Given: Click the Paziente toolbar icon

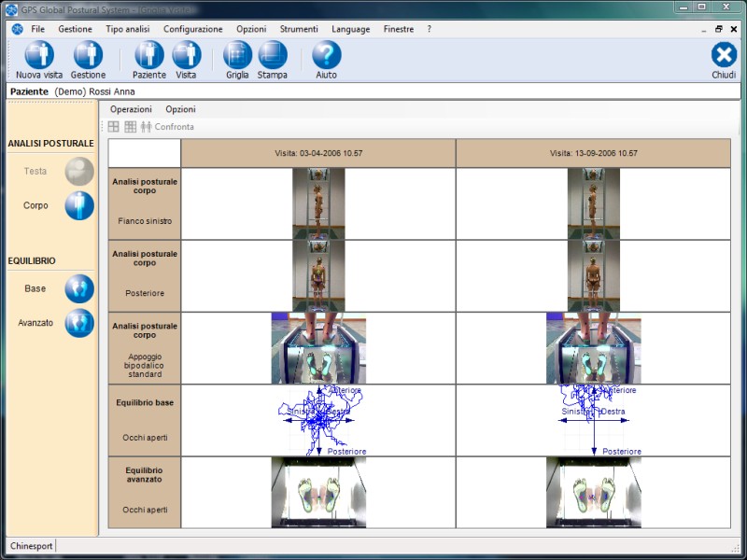Looking at the screenshot, I should pos(149,56).
